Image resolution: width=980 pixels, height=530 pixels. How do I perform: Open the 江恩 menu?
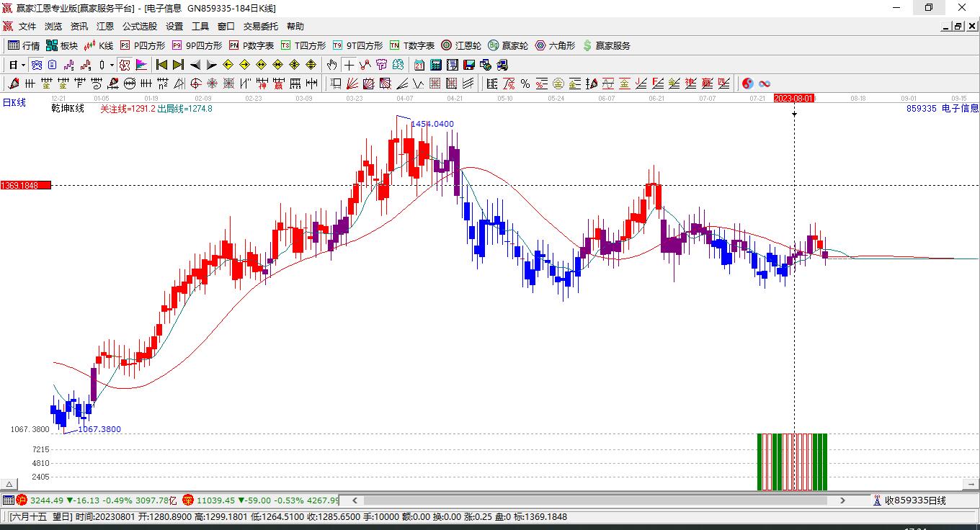pos(105,26)
